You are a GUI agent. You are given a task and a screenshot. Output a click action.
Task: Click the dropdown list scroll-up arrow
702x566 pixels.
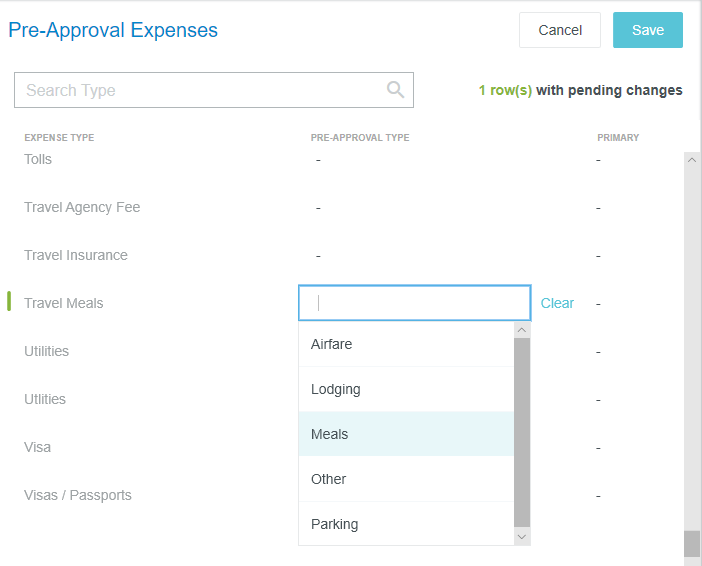pos(522,330)
